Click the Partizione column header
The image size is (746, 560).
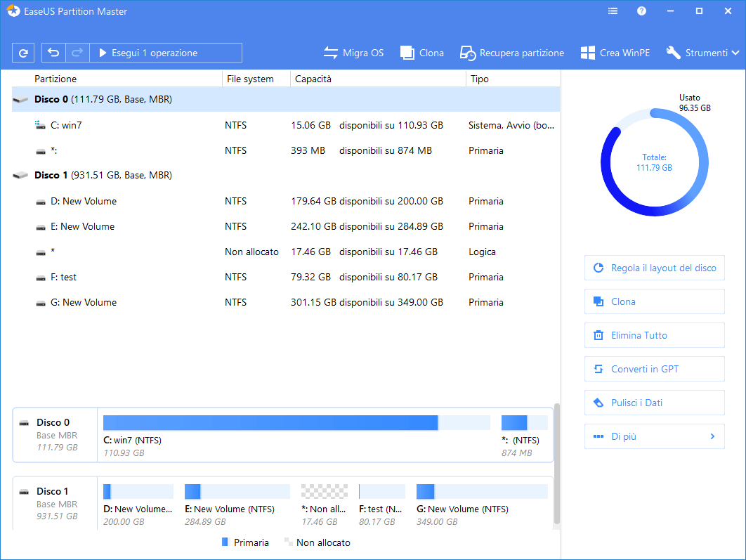click(x=55, y=79)
